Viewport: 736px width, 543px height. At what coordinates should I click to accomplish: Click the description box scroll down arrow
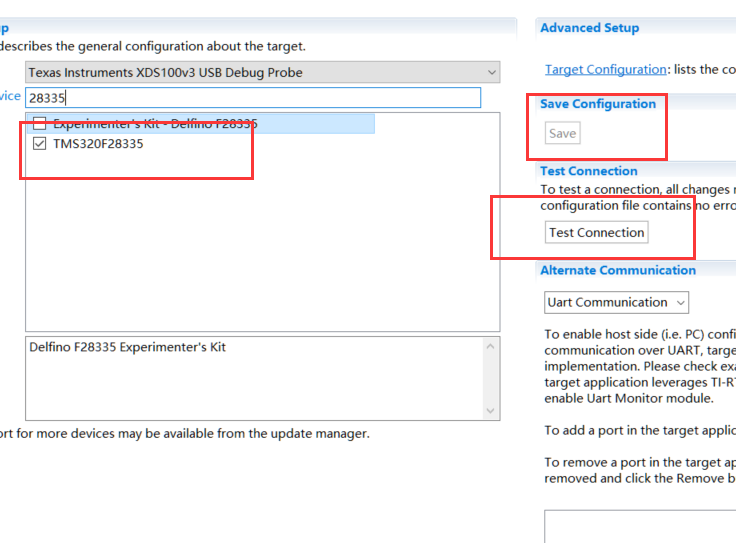pyautogui.click(x=491, y=411)
